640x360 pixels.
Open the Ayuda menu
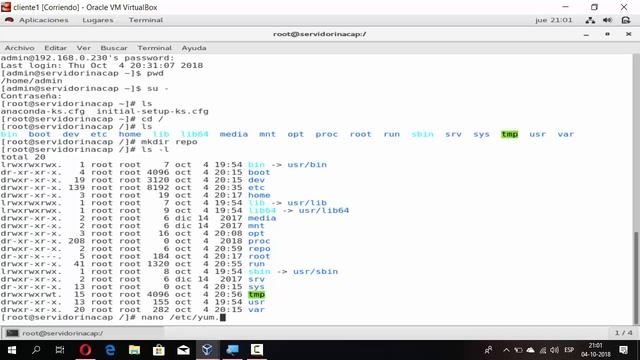(194, 48)
